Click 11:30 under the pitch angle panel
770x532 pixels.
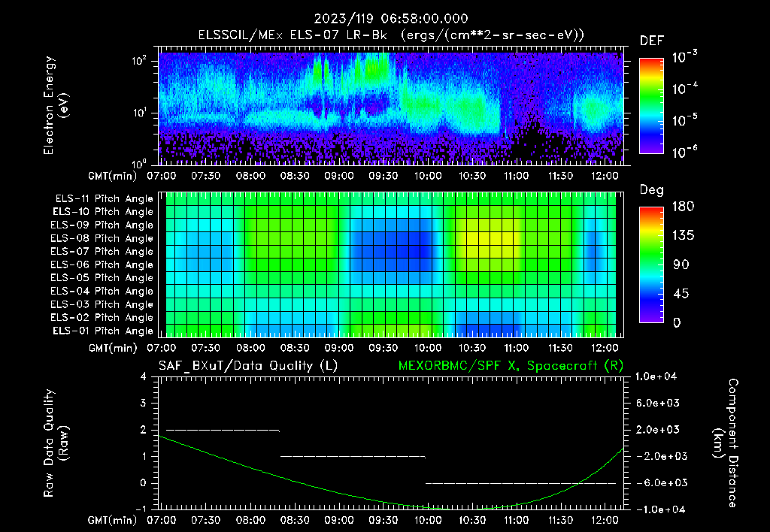pyautogui.click(x=560, y=348)
